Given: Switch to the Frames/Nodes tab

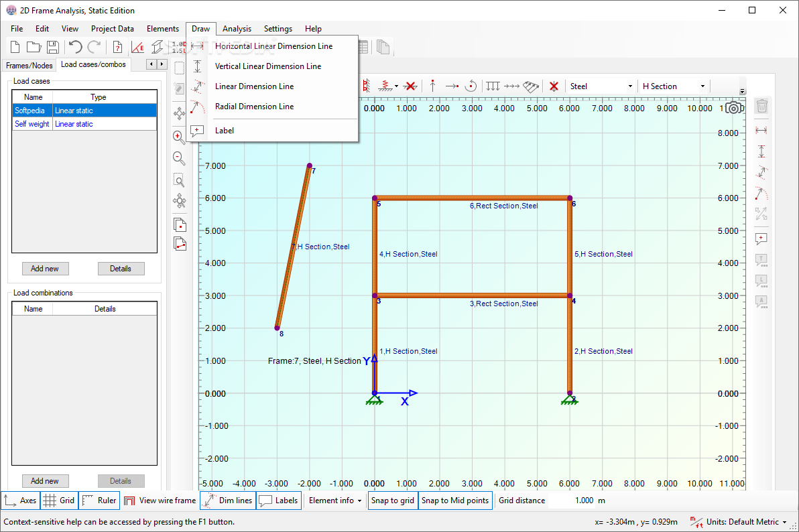Looking at the screenshot, I should [x=29, y=65].
